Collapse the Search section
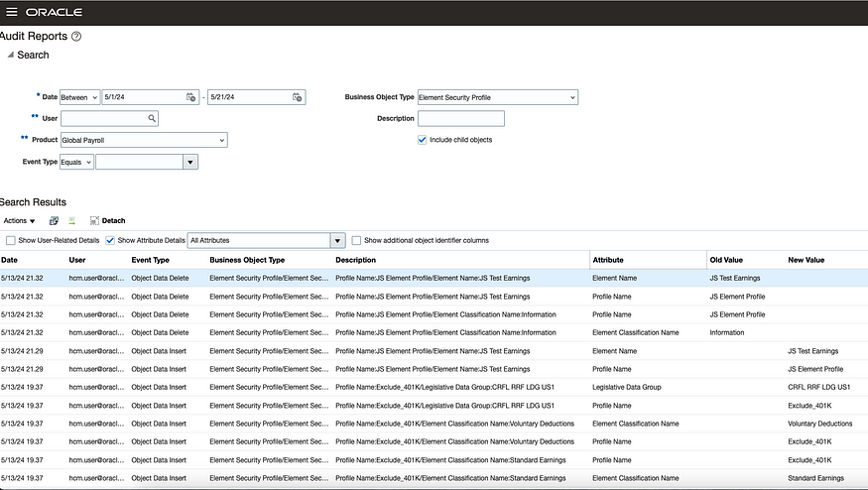 (x=9, y=55)
